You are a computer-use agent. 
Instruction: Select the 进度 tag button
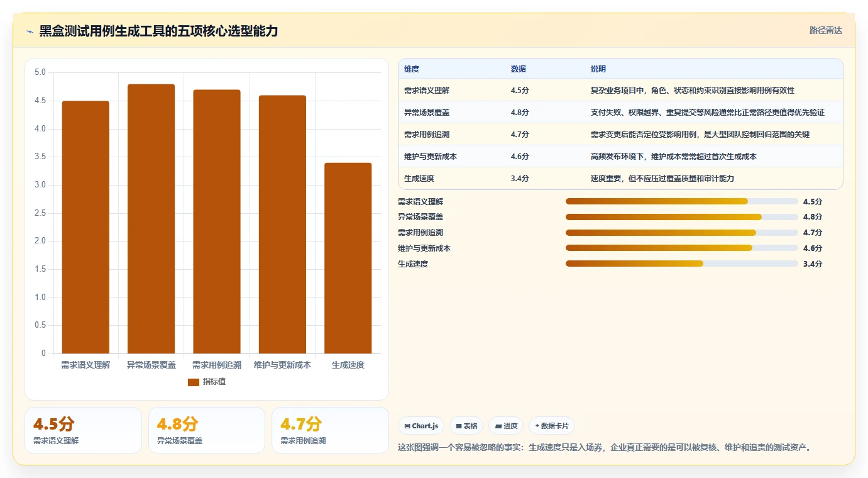coord(506,426)
